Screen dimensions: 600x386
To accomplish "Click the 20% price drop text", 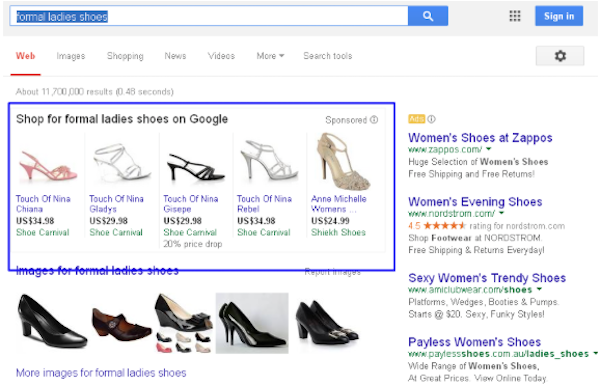I will pyautogui.click(x=192, y=244).
